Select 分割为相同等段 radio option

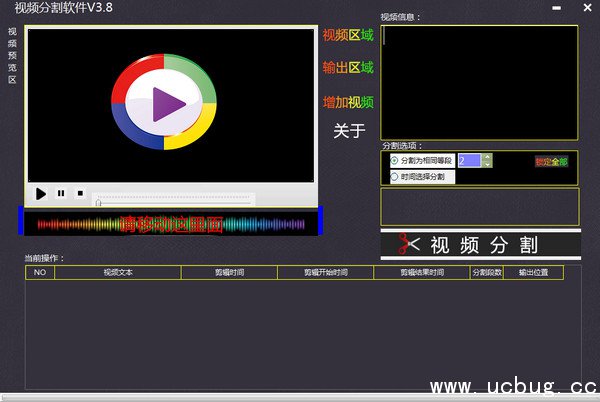(x=422, y=161)
